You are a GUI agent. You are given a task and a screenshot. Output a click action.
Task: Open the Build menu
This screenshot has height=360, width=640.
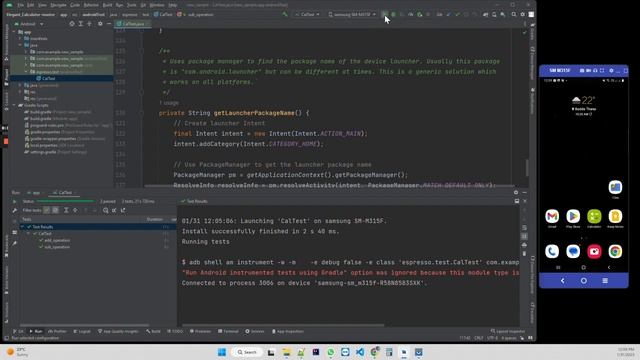[107, 5]
